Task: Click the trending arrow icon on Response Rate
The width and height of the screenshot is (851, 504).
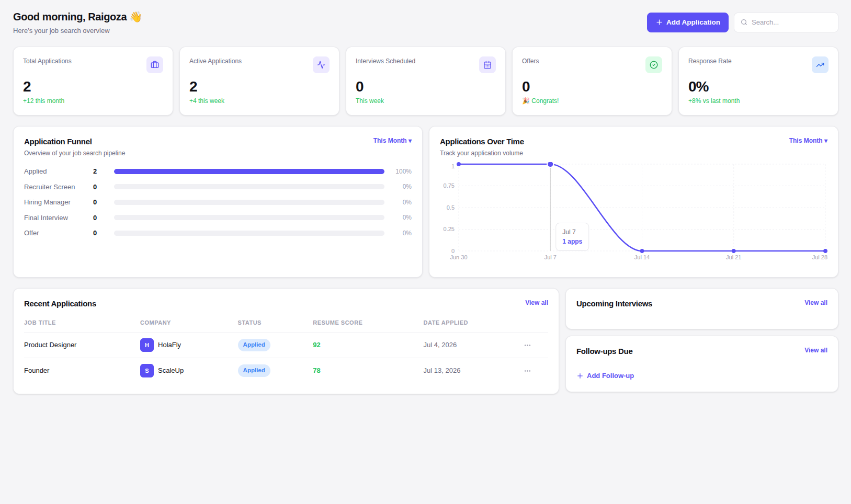Action: click(x=820, y=65)
